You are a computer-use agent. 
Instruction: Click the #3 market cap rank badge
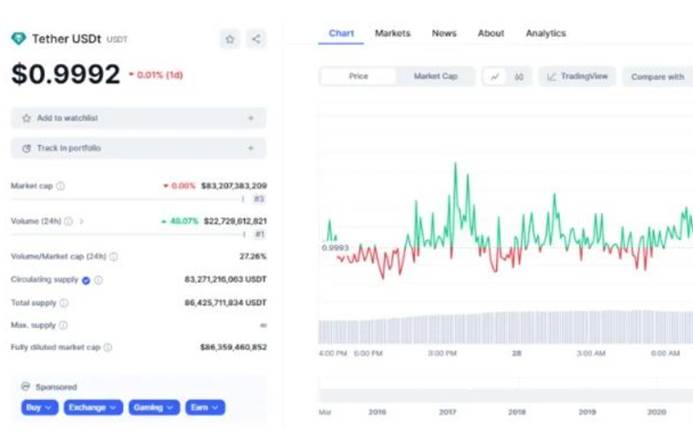point(259,199)
